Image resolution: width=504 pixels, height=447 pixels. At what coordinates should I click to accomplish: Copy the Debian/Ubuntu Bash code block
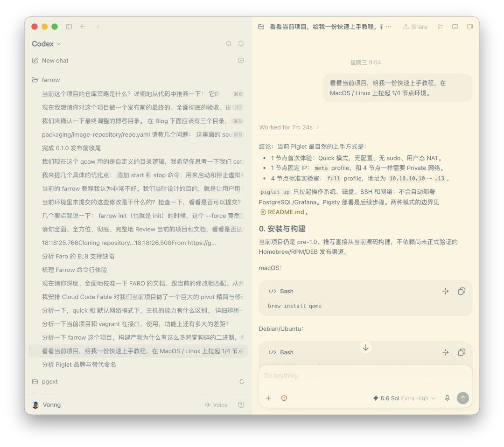462,353
